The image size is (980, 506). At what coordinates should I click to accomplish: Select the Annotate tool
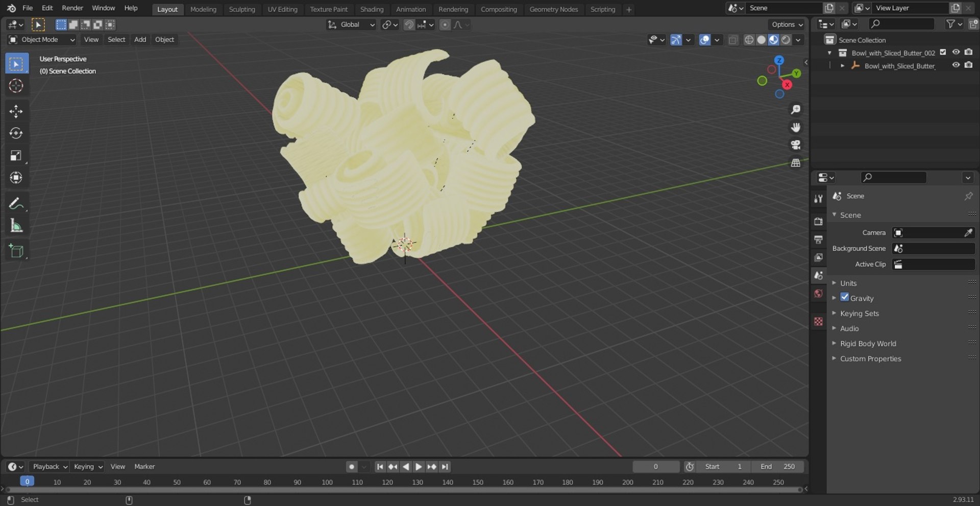(16, 203)
